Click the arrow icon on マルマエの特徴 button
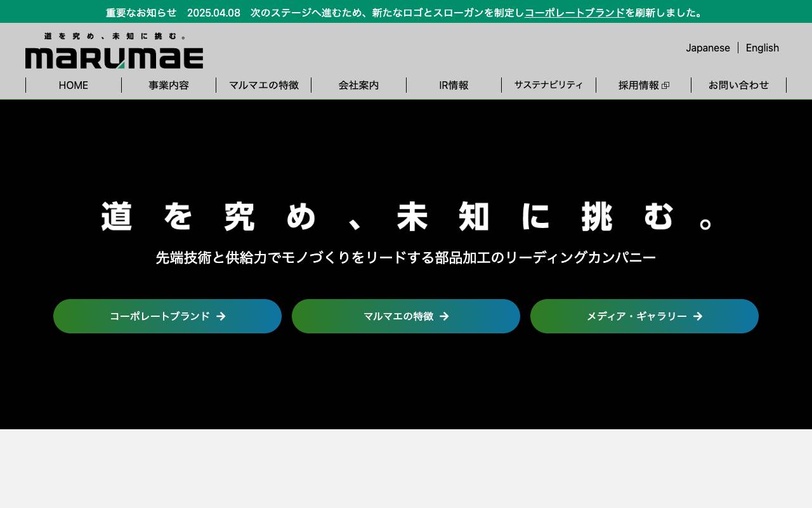This screenshot has width=812, height=508. click(x=445, y=316)
